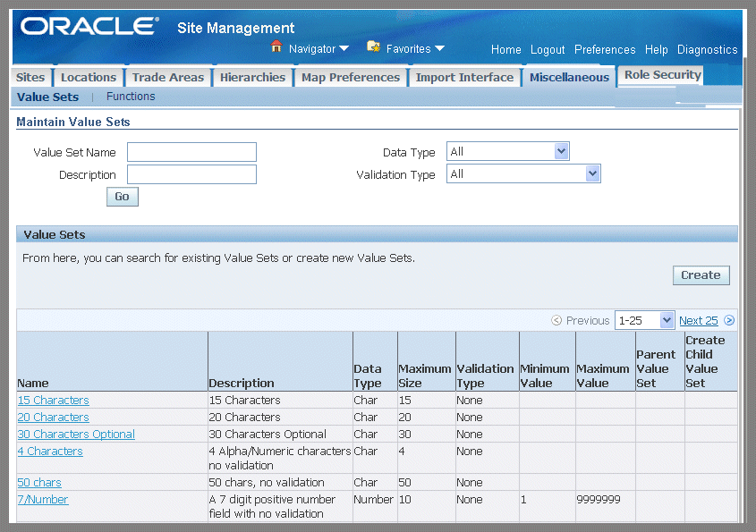Open the Hierarchies tab

pos(252,77)
